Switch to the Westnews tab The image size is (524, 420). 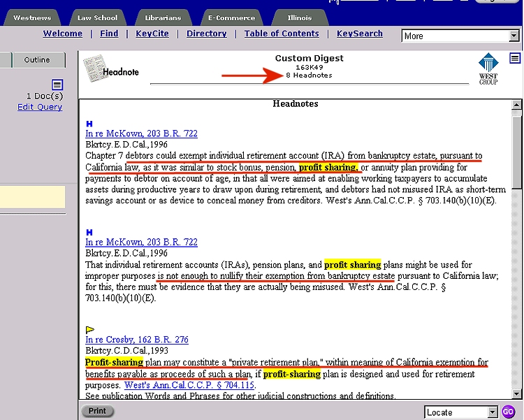(x=32, y=17)
